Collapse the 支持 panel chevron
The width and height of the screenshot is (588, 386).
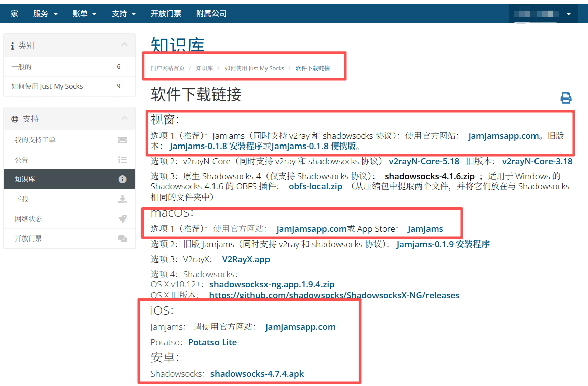(124, 119)
